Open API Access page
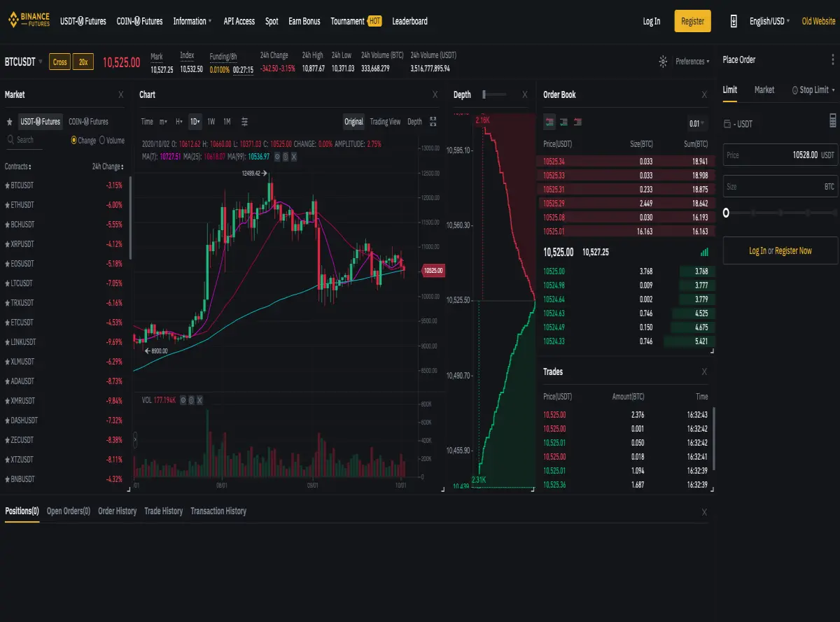This screenshot has height=622, width=840. (x=239, y=21)
